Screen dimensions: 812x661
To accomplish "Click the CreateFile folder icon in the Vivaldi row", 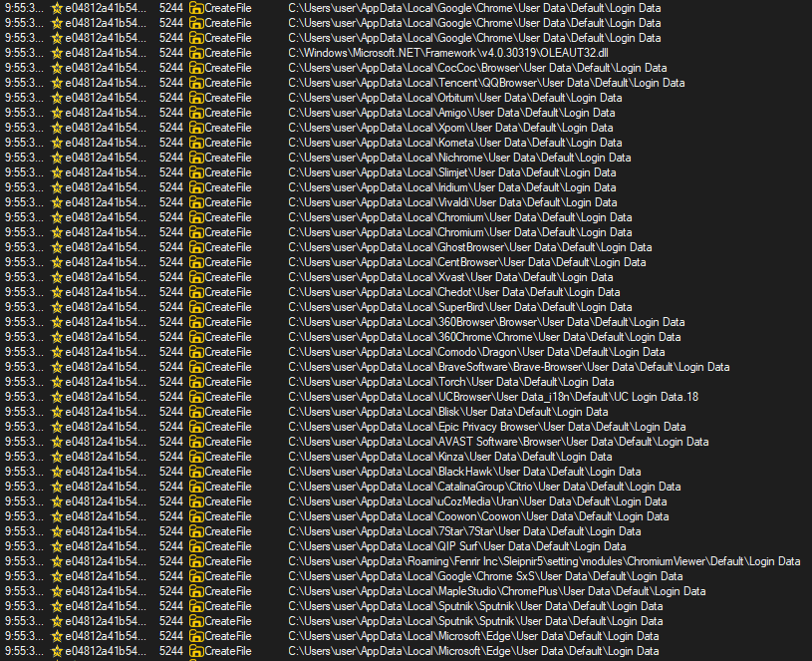I will point(196,202).
